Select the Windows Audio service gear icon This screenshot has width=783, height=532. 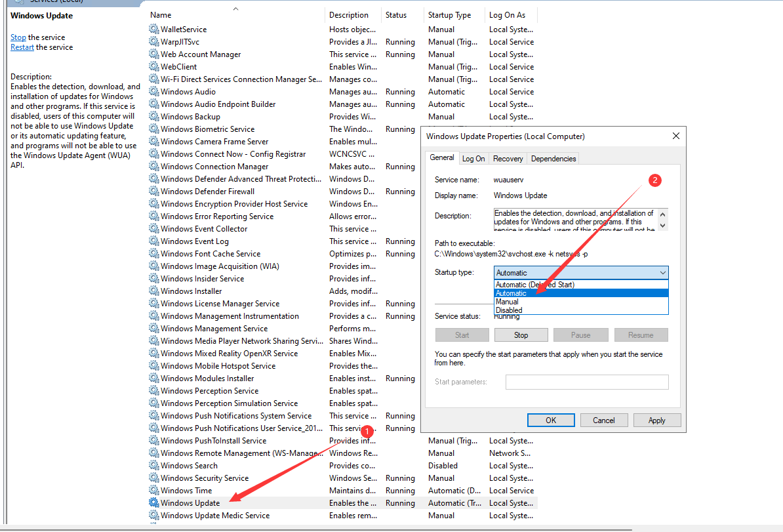click(x=154, y=92)
